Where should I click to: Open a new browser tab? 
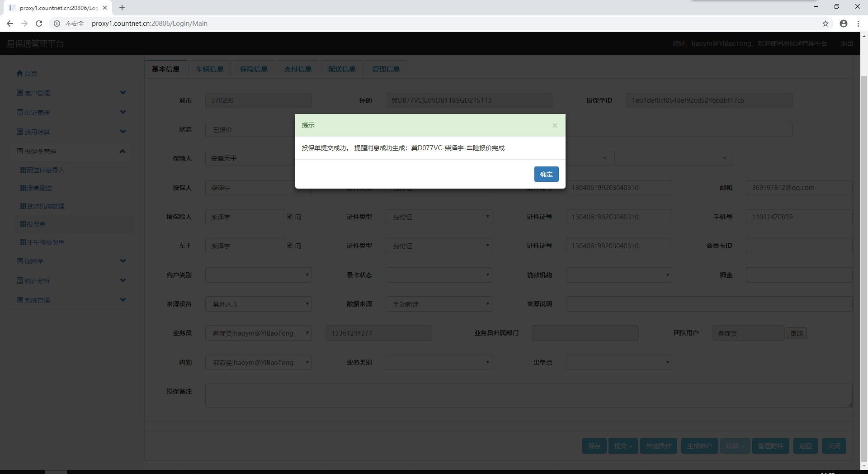coord(122,8)
